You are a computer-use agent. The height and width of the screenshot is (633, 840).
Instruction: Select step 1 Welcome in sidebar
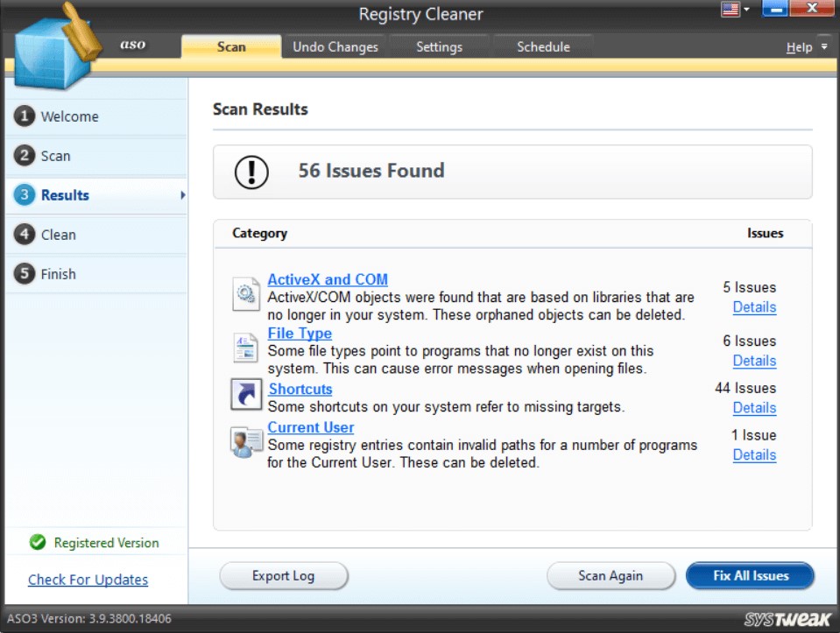[x=69, y=116]
